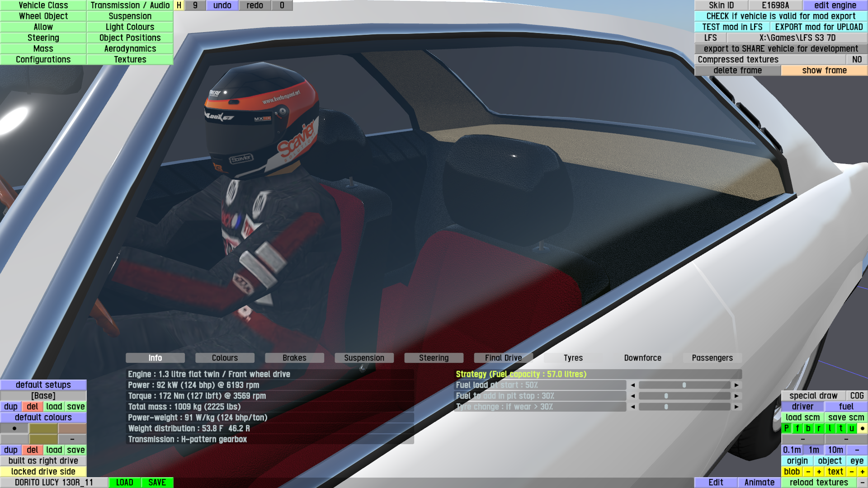Switch view to eye mode
The height and width of the screenshot is (488, 868).
(857, 461)
